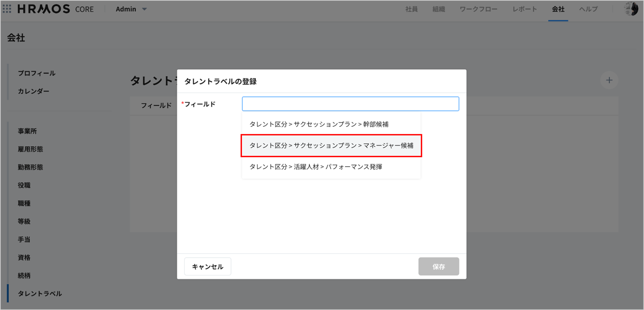Open the 社員 menu tab
This screenshot has width=644, height=310.
pyautogui.click(x=411, y=9)
